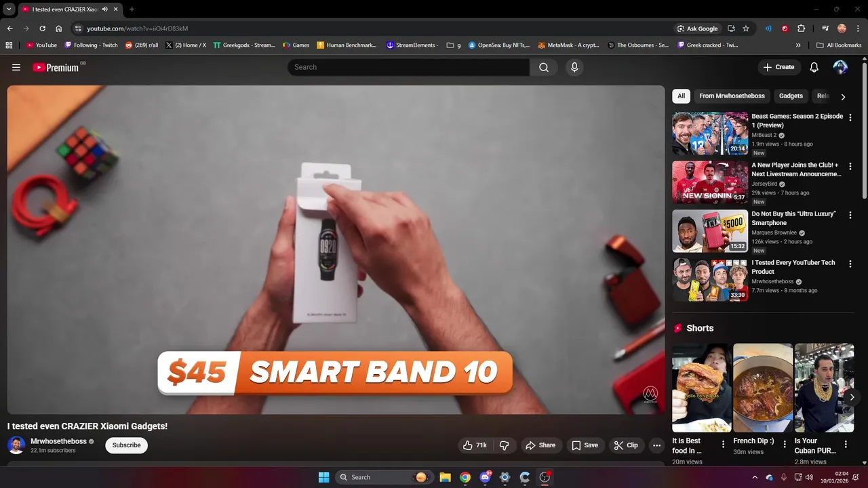Open Chrome apps grid in bookmarks bar
The height and width of the screenshot is (488, 868).
pyautogui.click(x=9, y=45)
